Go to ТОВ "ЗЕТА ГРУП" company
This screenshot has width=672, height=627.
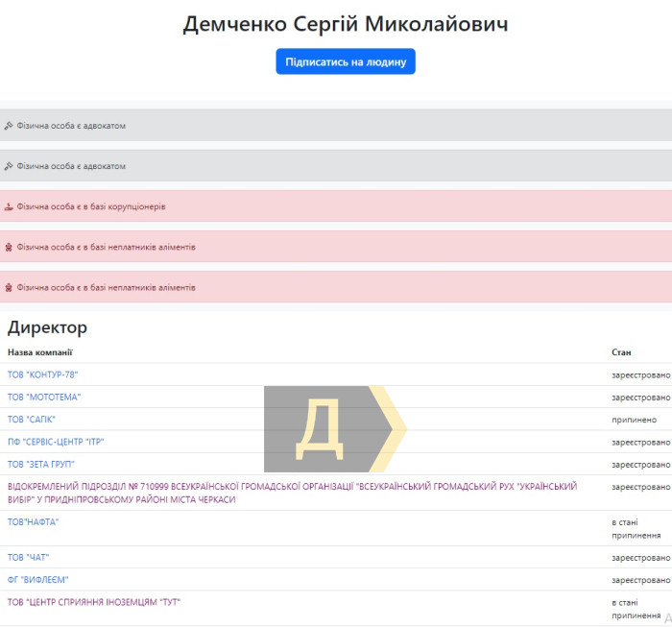point(41,465)
